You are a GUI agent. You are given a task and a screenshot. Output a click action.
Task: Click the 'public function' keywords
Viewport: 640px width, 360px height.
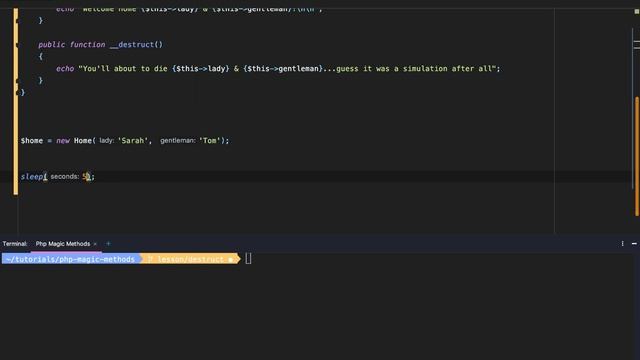[72, 44]
